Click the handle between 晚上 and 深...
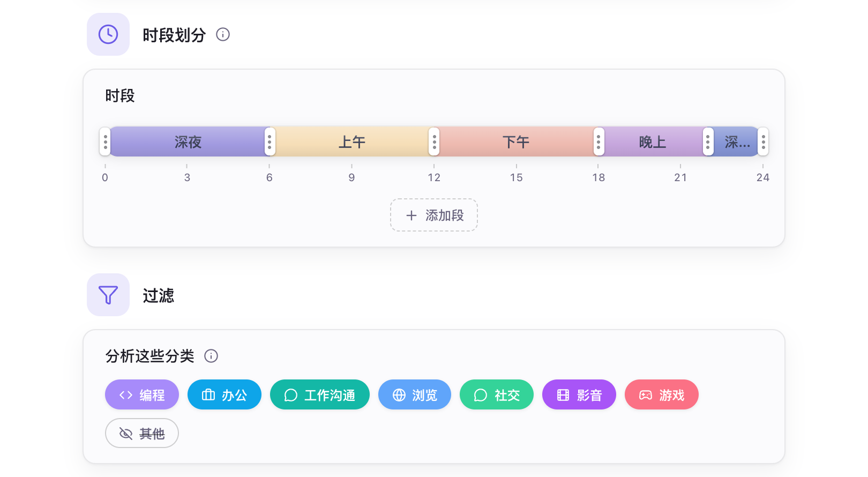Screen dimensions: 868x477 click(708, 141)
